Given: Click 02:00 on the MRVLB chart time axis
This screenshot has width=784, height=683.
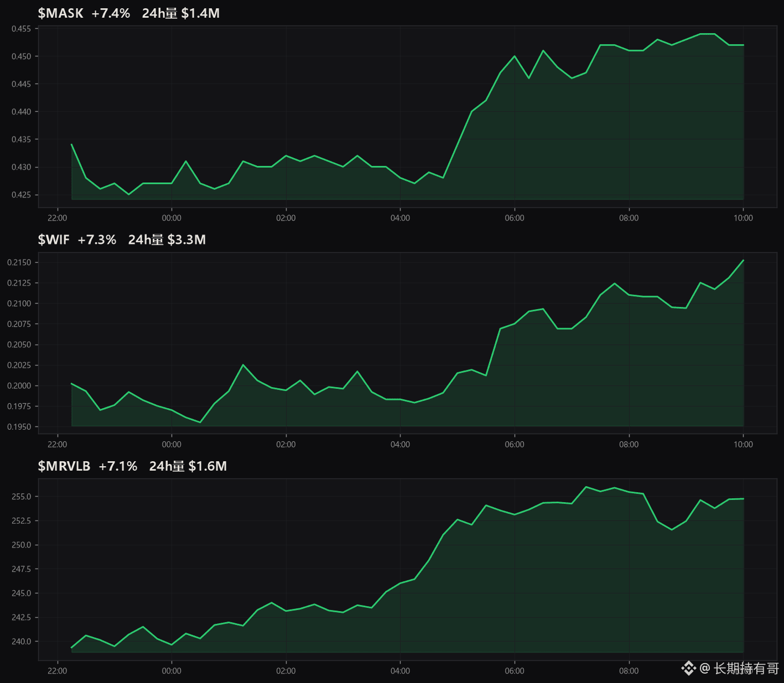Looking at the screenshot, I should [286, 671].
